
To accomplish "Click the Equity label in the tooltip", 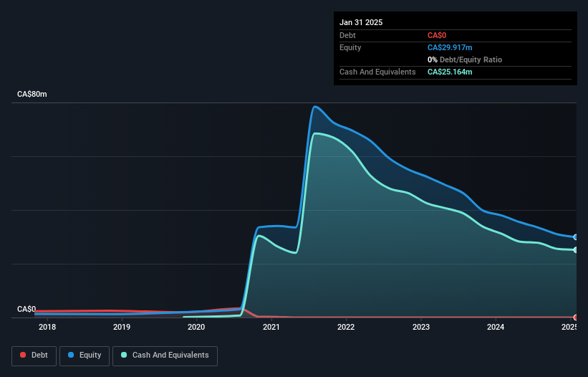I will tap(350, 47).
